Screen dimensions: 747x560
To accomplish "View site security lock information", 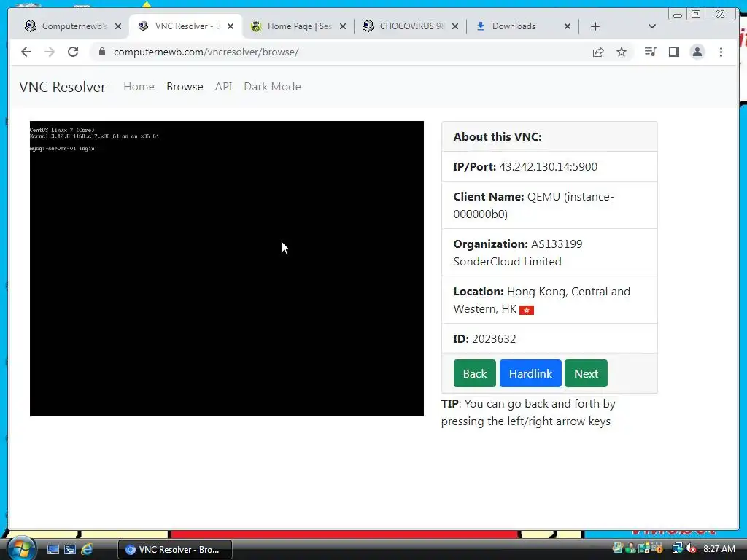I will 101,52.
